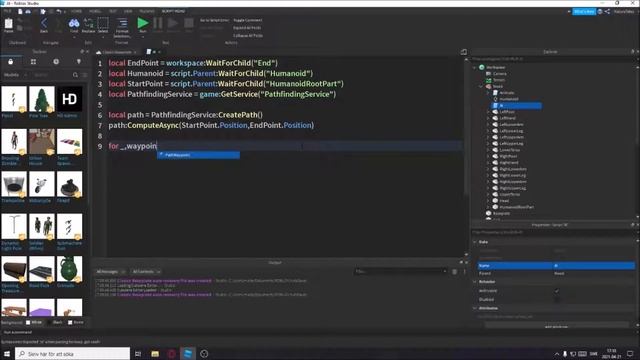Click the Back navigate arrow
The width and height of the screenshot is (640, 360).
point(44,24)
